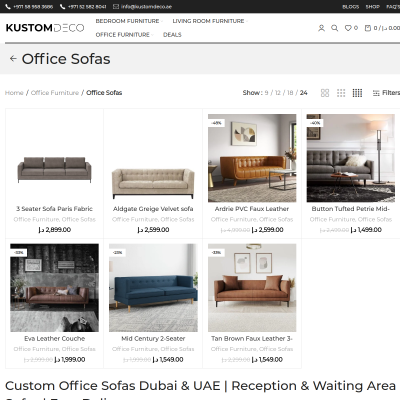
Task: Open Button Tufted Petrie sofa image
Action: pyautogui.click(x=351, y=158)
